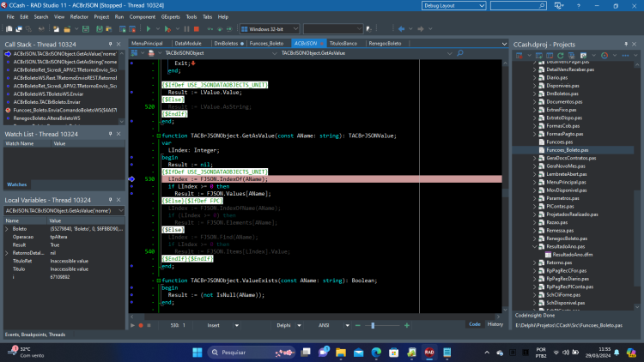This screenshot has width=644, height=362.
Task: Open the Refactor menu
Action: [x=79, y=17]
